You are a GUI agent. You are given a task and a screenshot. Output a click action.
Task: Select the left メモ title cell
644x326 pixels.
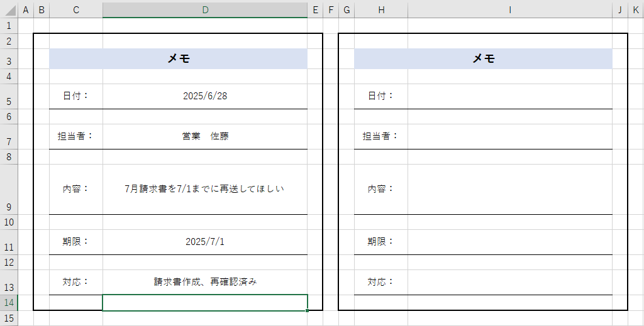tap(179, 58)
